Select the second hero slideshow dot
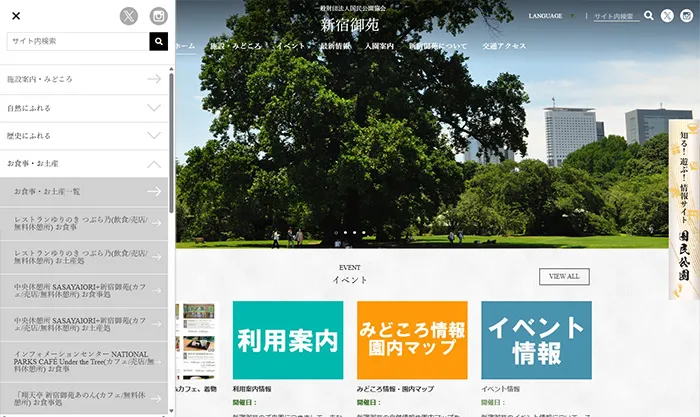700x417 pixels. (x=346, y=233)
